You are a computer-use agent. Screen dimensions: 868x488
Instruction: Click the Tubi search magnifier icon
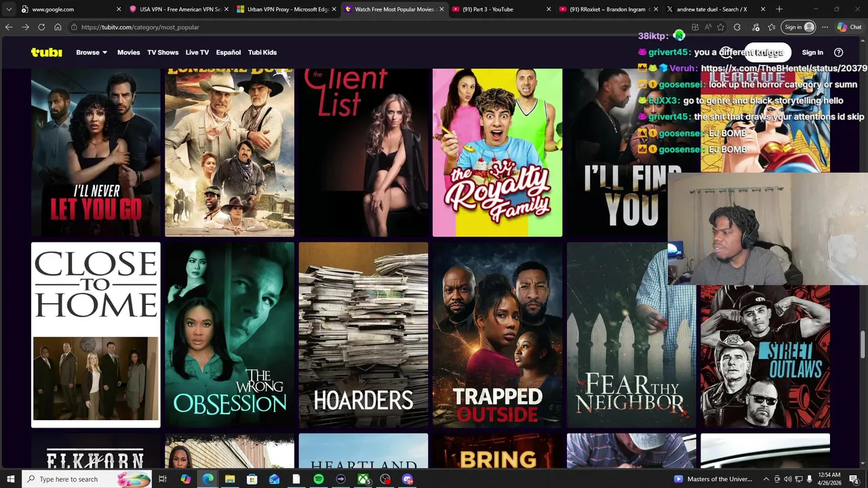[x=726, y=52]
